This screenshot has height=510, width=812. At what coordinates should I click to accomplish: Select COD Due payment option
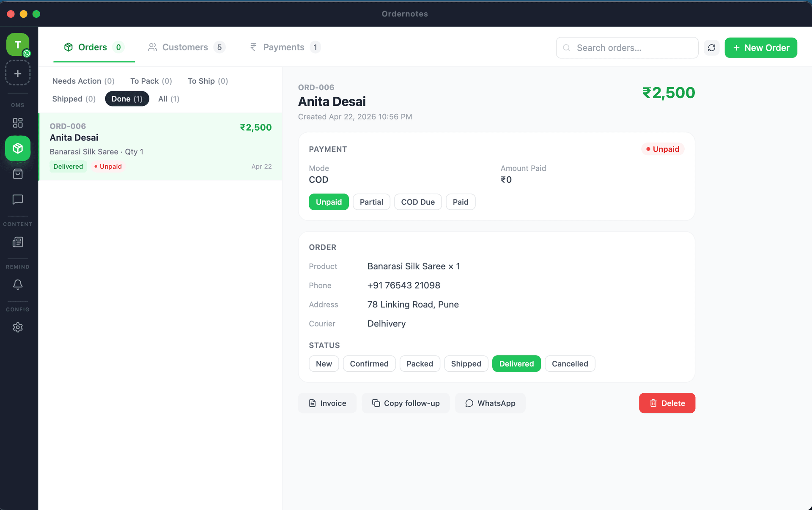[x=417, y=202]
